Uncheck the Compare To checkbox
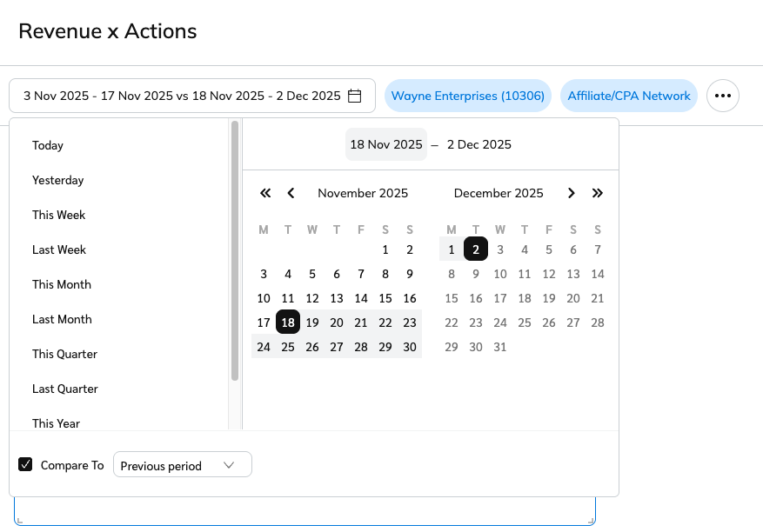The width and height of the screenshot is (763, 532). (25, 465)
